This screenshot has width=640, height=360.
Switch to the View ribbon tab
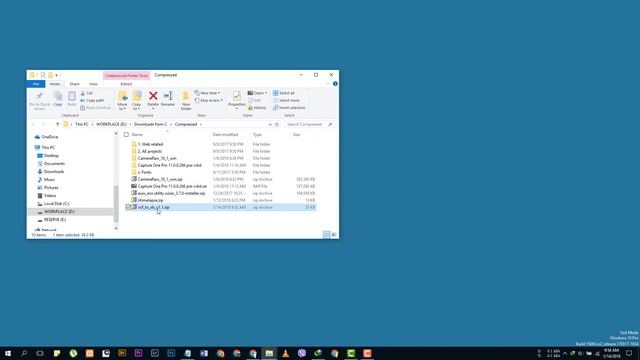(x=93, y=84)
